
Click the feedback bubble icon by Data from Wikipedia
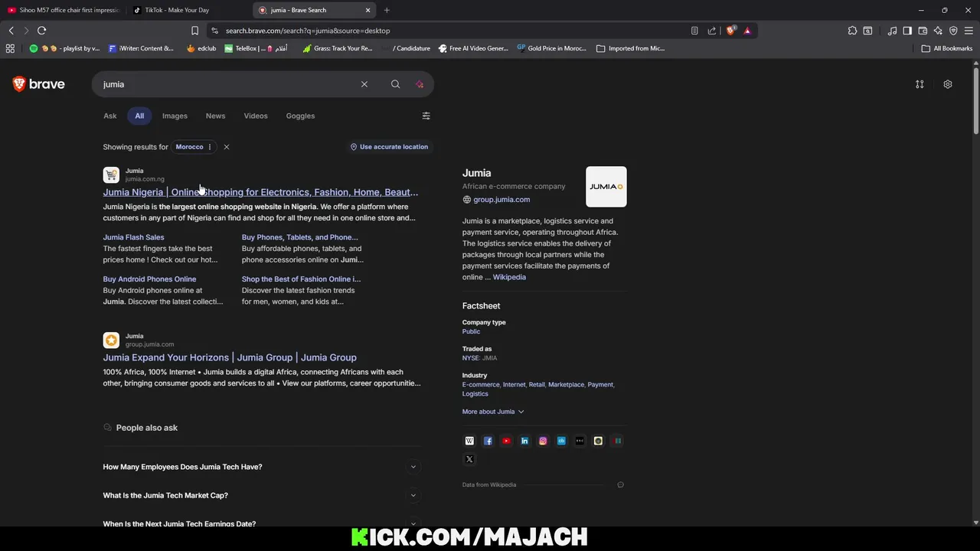coord(620,484)
